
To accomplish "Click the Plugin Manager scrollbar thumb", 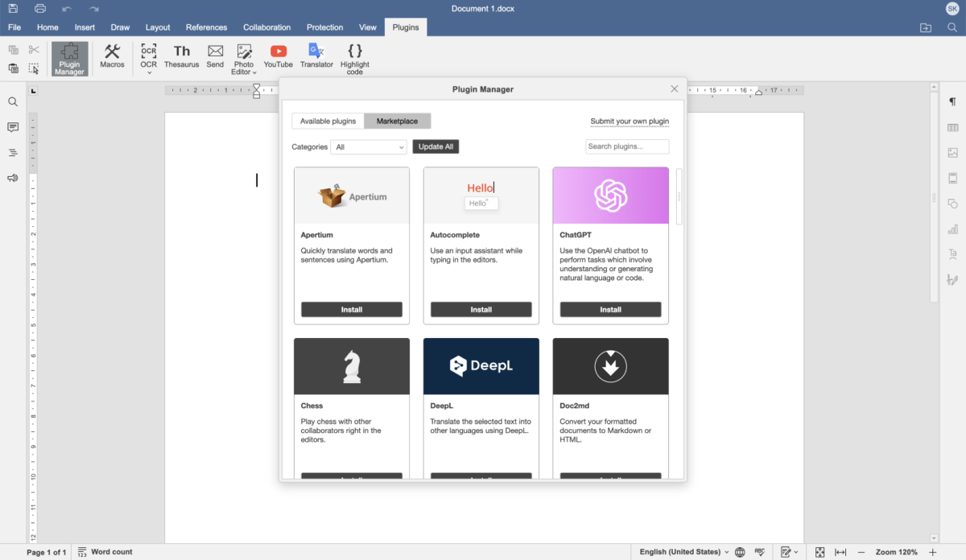I will pyautogui.click(x=679, y=196).
